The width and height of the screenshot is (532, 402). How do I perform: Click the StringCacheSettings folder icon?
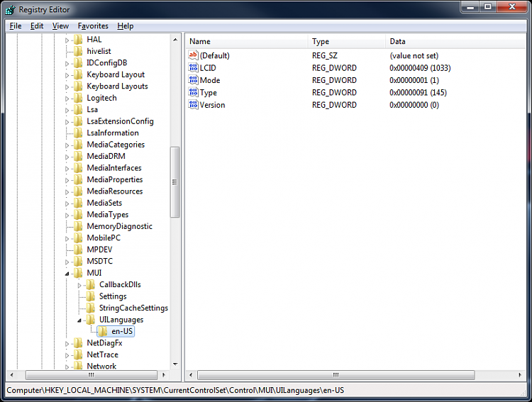91,308
